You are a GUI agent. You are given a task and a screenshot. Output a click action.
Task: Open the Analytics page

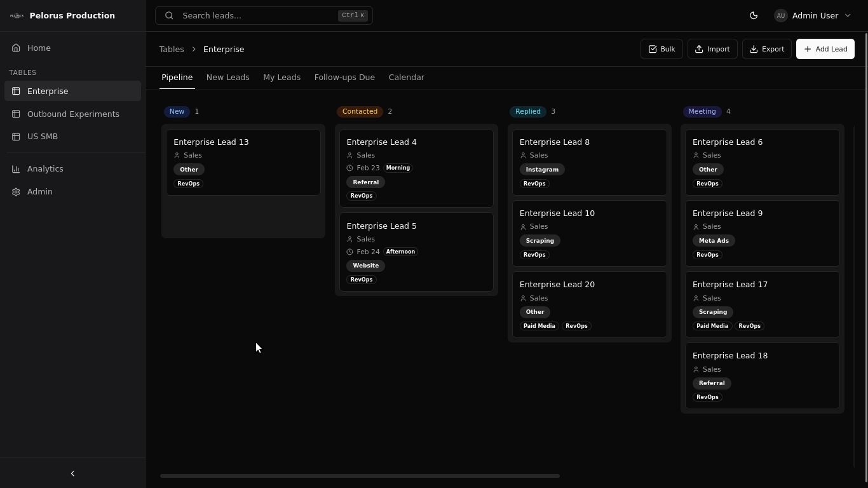point(72,168)
